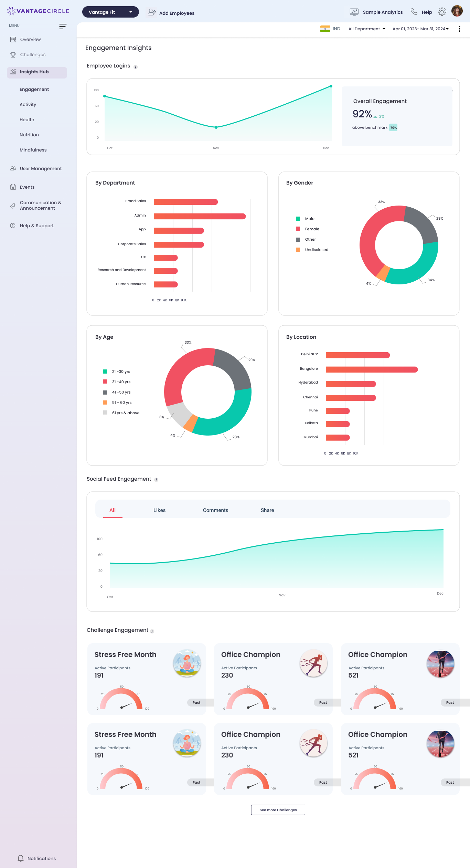Viewport: 470px width, 868px height.
Task: Open the Vantage Fit product dropdown
Action: [110, 12]
